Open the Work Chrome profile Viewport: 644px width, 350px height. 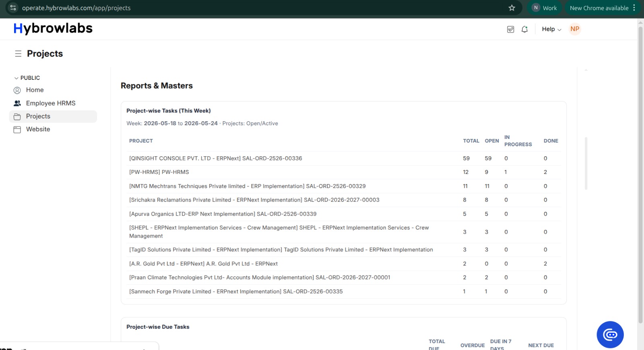[x=544, y=8]
